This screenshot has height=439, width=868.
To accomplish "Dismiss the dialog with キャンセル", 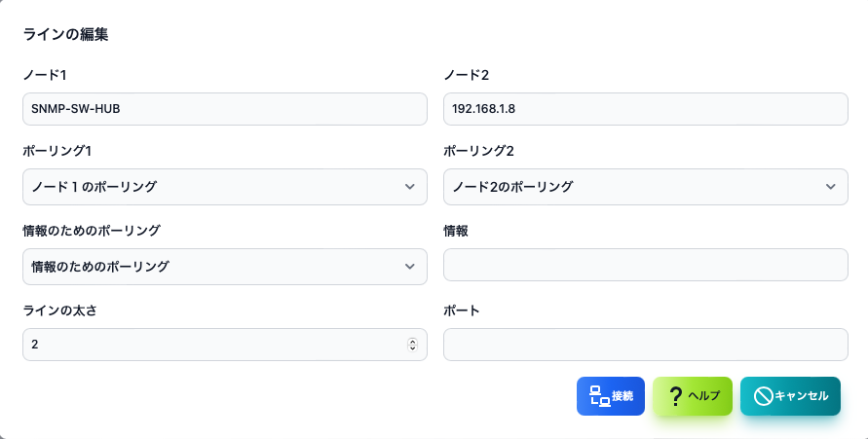I will (790, 396).
